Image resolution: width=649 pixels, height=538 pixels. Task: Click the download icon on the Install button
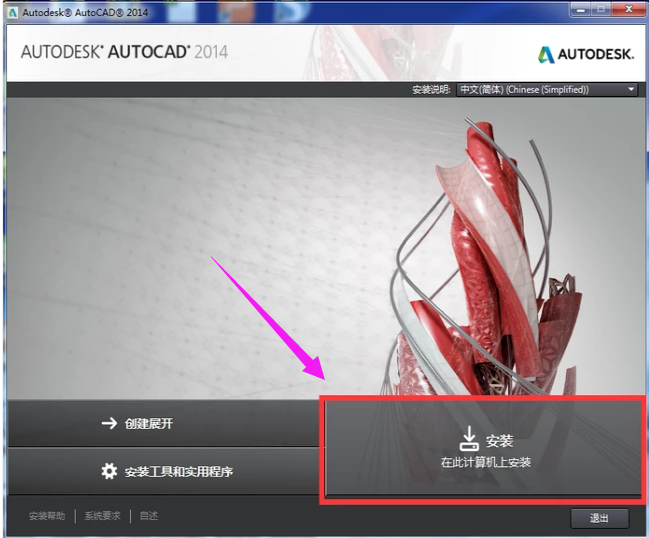[469, 438]
